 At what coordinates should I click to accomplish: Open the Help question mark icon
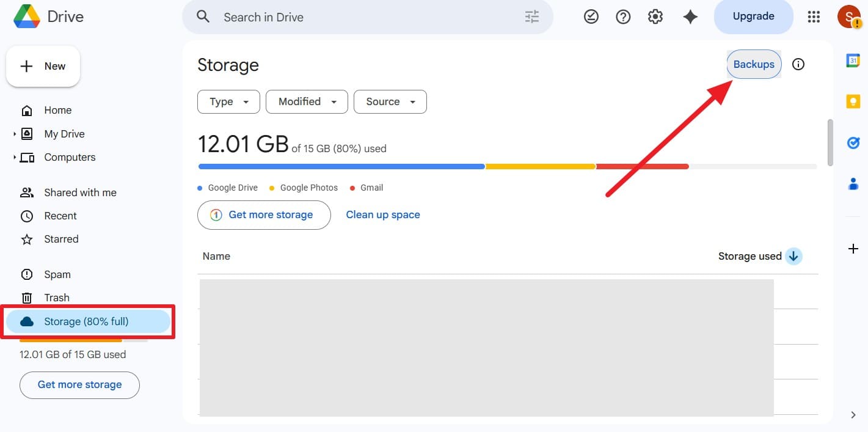pyautogui.click(x=623, y=17)
